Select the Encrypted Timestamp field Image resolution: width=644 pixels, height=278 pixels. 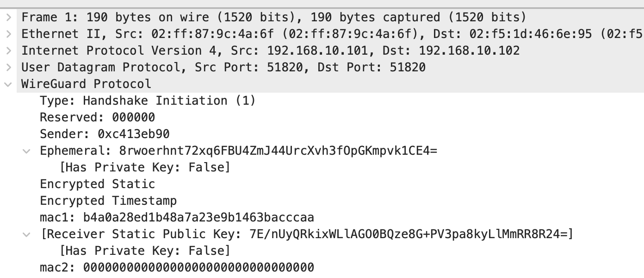(x=108, y=201)
